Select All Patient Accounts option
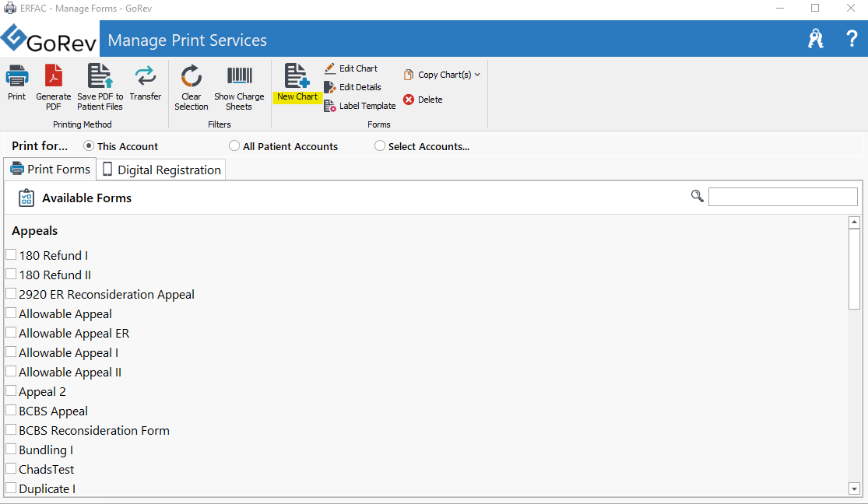This screenshot has height=504, width=868. (234, 145)
